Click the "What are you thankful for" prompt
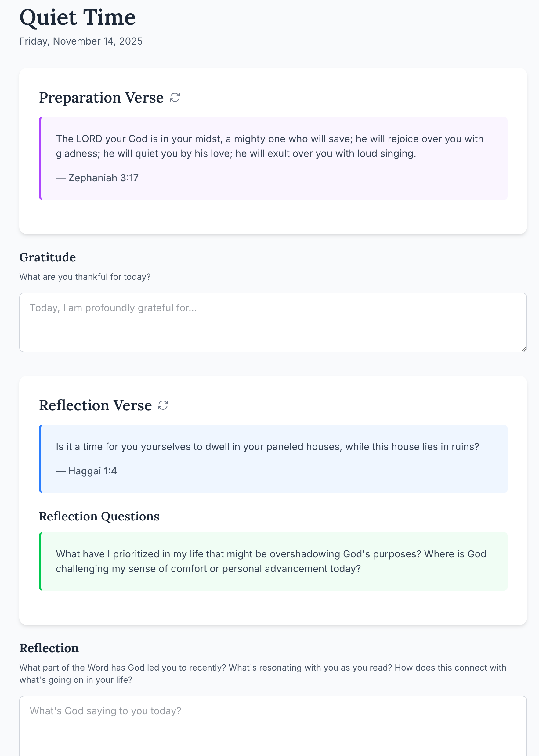 [x=85, y=277]
